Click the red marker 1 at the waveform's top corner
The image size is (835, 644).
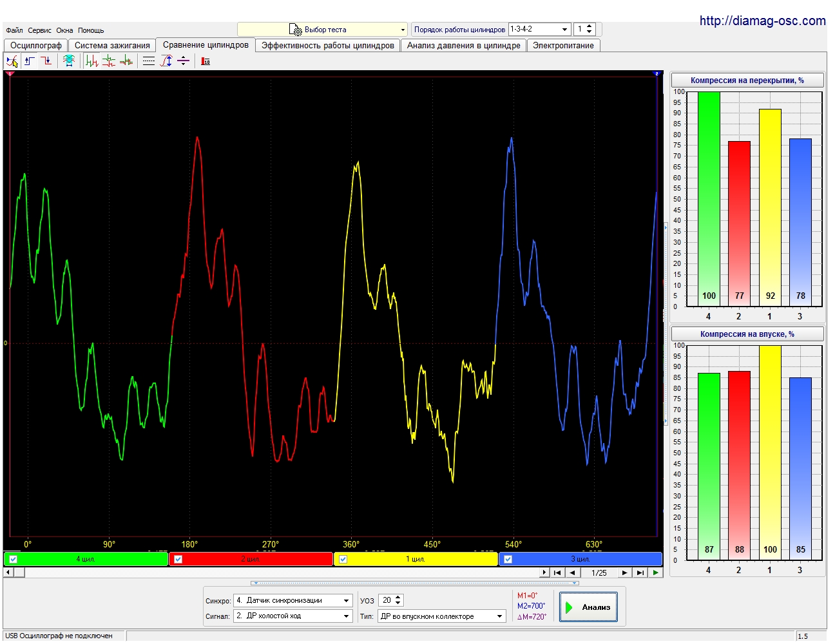(9, 73)
